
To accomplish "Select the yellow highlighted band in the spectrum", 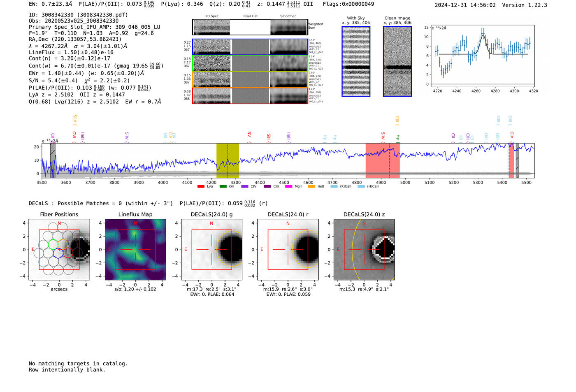I will [x=228, y=161].
